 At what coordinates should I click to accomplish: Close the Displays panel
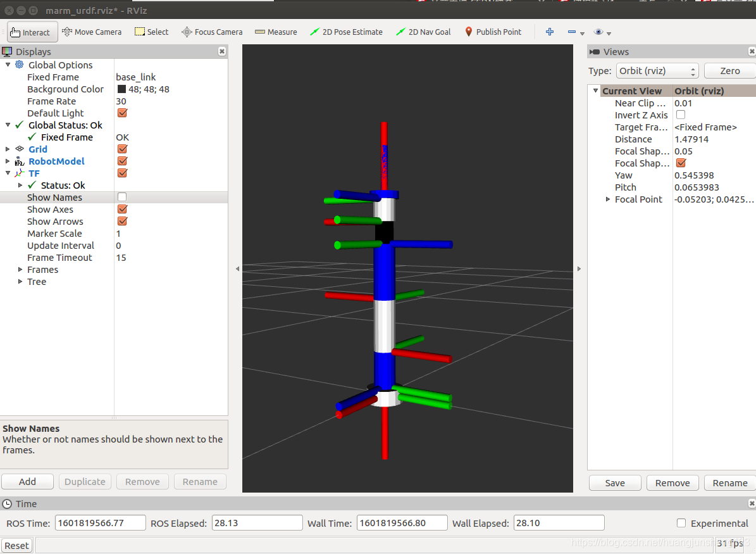(x=222, y=51)
